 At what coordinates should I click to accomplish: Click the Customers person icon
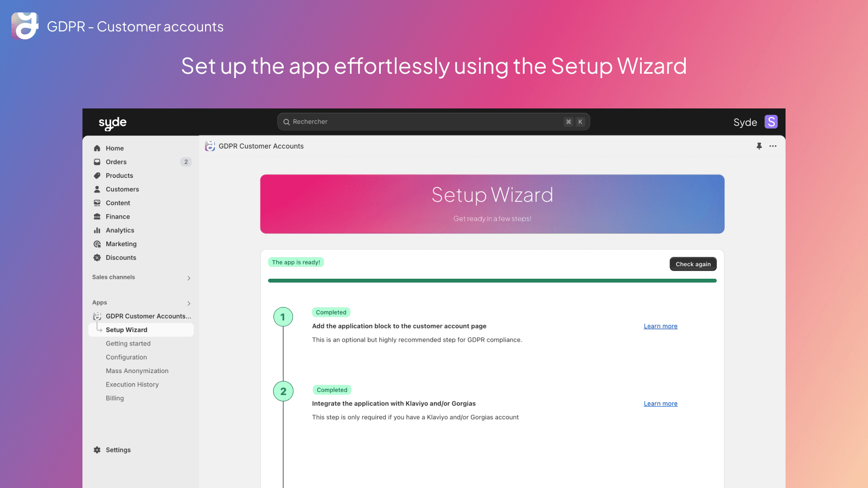point(97,189)
